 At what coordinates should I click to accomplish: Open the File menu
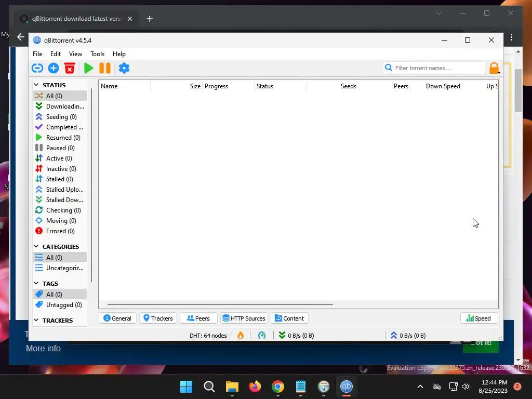pos(37,54)
